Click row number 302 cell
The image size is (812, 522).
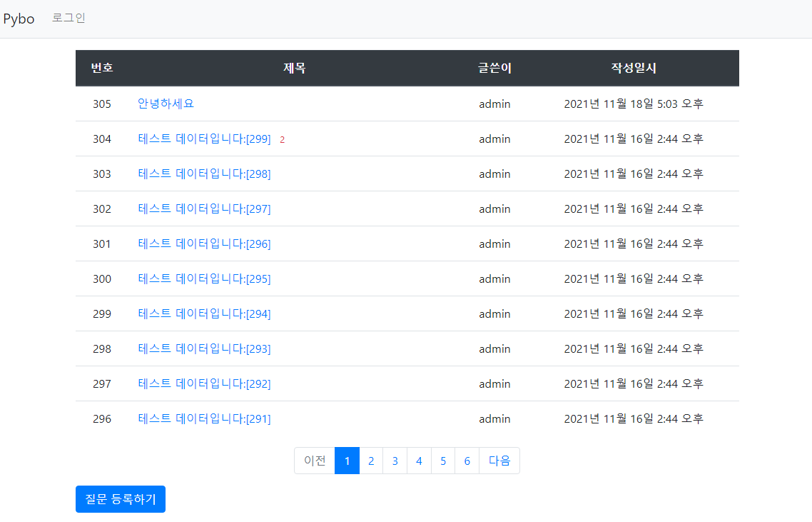(x=102, y=209)
